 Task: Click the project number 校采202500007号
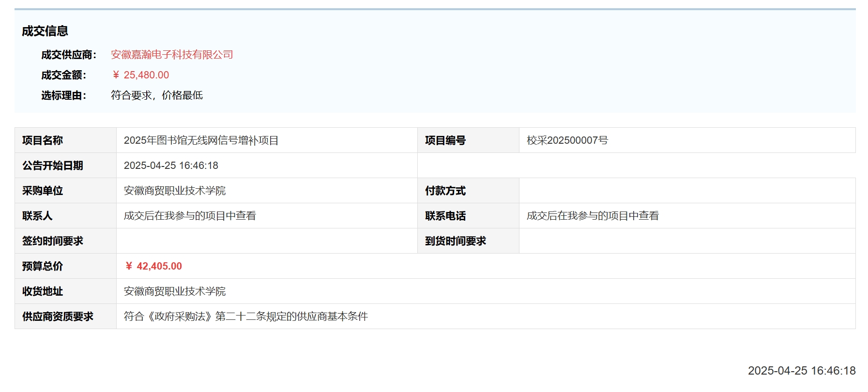[x=567, y=140]
